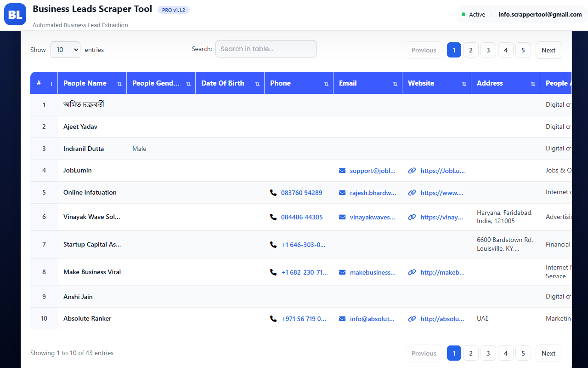The height and width of the screenshot is (368, 588).
Task: Click the link icon in Absolute Ranker row
Action: pos(412,319)
